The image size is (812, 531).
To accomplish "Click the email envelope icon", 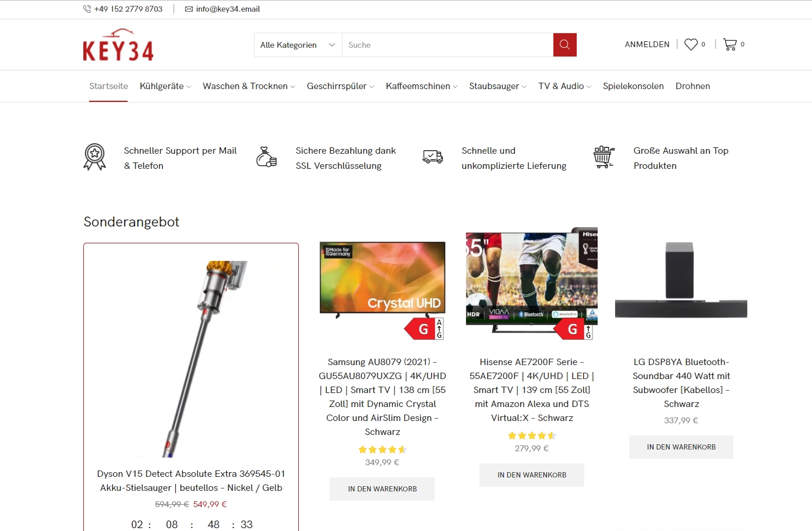I will 189,9.
